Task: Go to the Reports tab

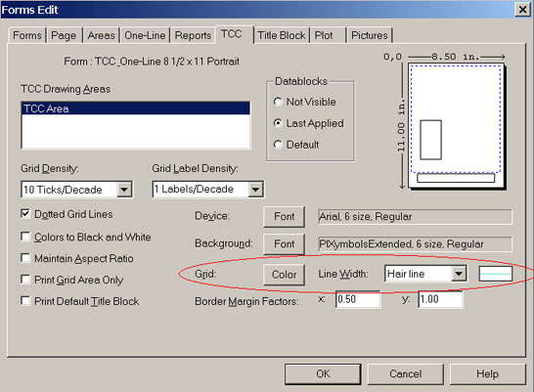Action: pos(193,35)
